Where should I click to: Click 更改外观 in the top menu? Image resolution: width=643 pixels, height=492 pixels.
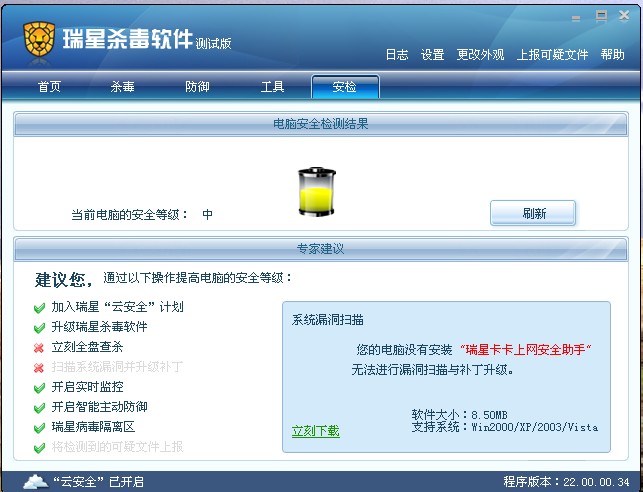(x=480, y=55)
